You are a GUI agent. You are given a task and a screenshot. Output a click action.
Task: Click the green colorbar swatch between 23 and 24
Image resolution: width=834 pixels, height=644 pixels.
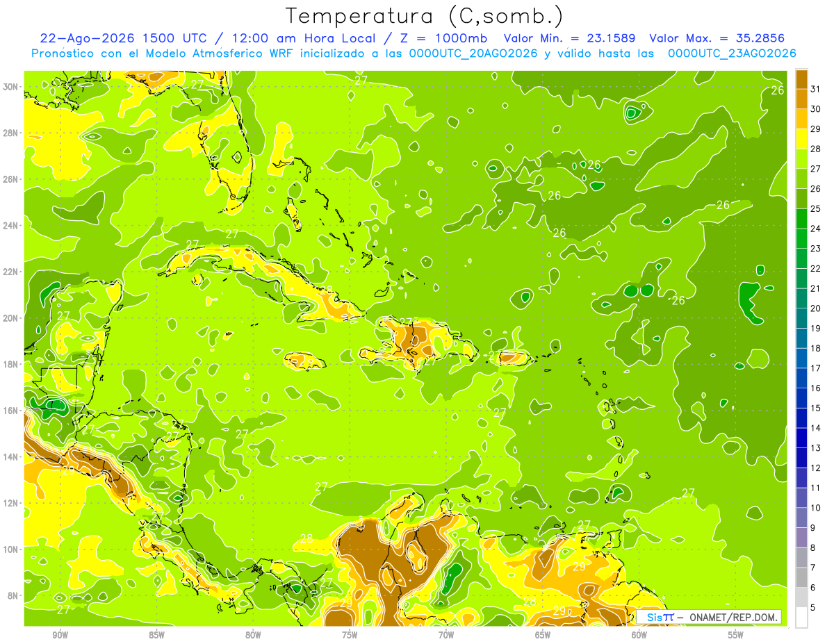tap(801, 238)
